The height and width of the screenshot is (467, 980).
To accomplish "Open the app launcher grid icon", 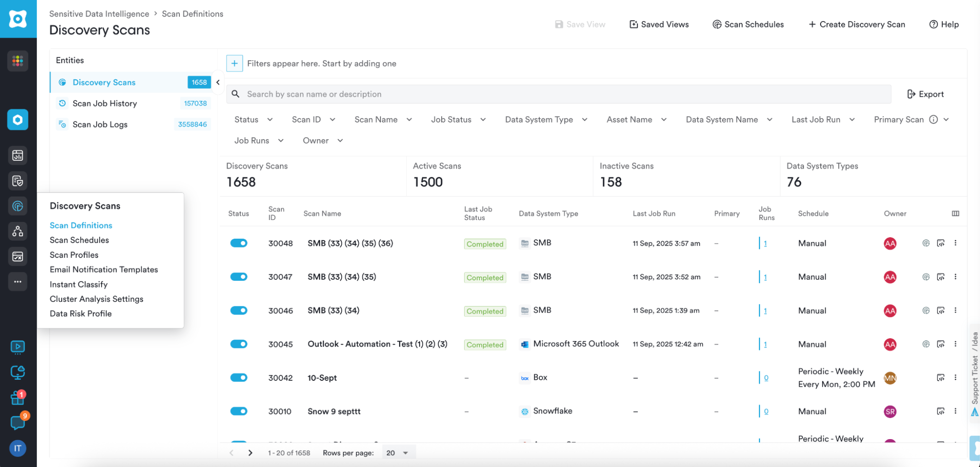I will pos(18,61).
